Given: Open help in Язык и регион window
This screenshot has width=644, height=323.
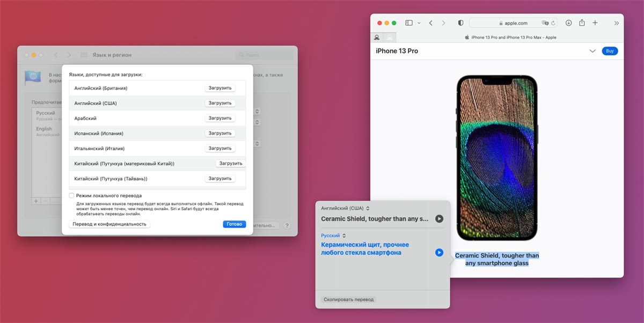Looking at the screenshot, I should pos(287,226).
